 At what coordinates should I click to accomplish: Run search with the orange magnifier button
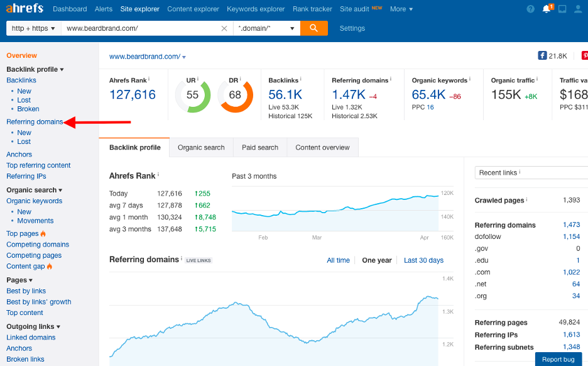click(314, 28)
